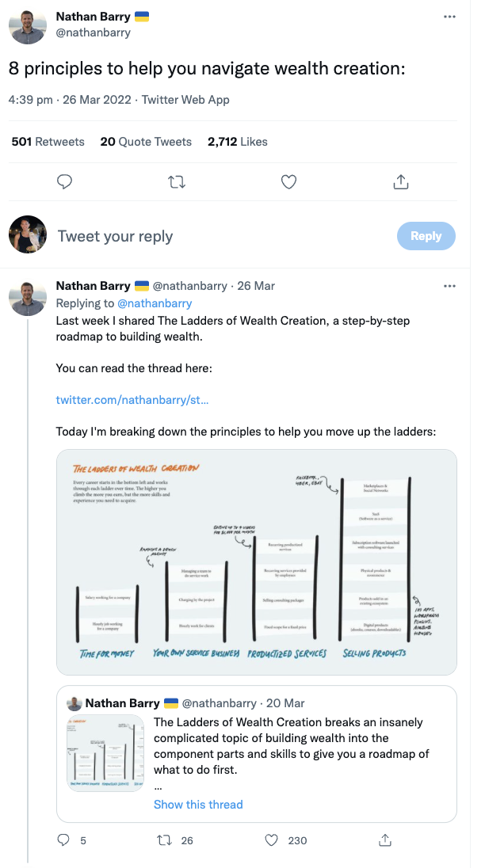The image size is (485, 868).
Task: Click the reply icon under the main tweet
Action: 65,182
